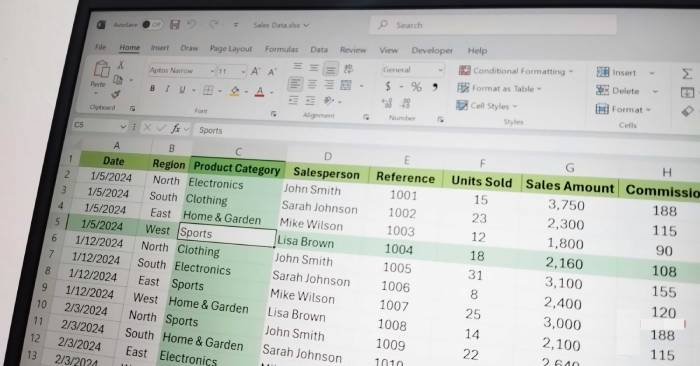Click the Copy icon in Clipboard group
The width and height of the screenshot is (700, 366).
point(118,80)
